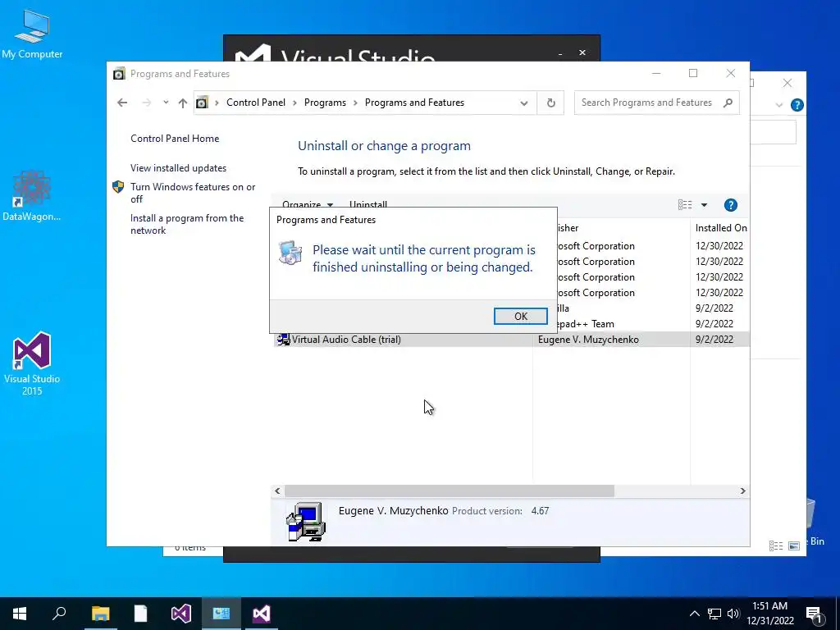Open recent locations dropdown chevron
This screenshot has width=840, height=630.
click(x=166, y=103)
